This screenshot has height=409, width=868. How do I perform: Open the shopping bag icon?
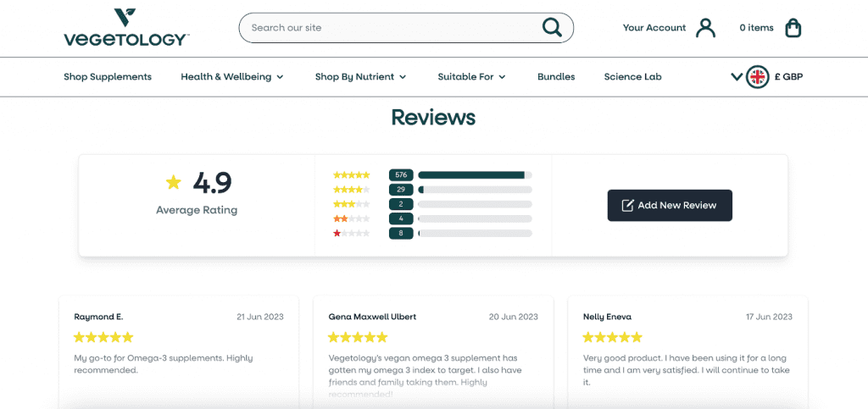click(793, 28)
